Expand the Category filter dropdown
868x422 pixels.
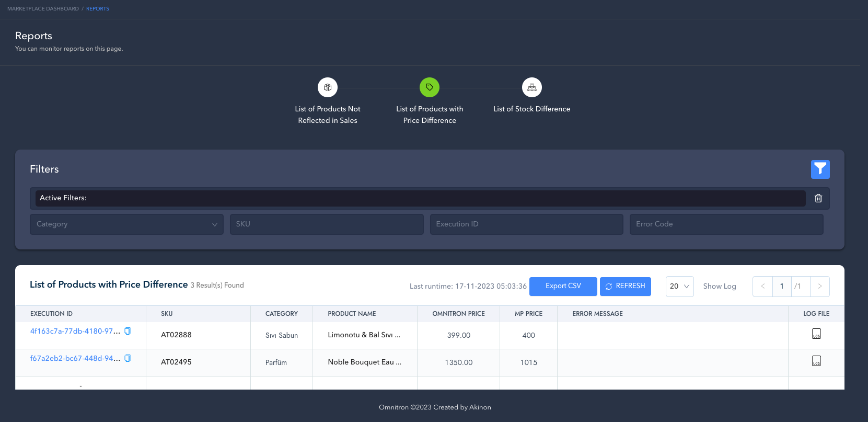(126, 224)
